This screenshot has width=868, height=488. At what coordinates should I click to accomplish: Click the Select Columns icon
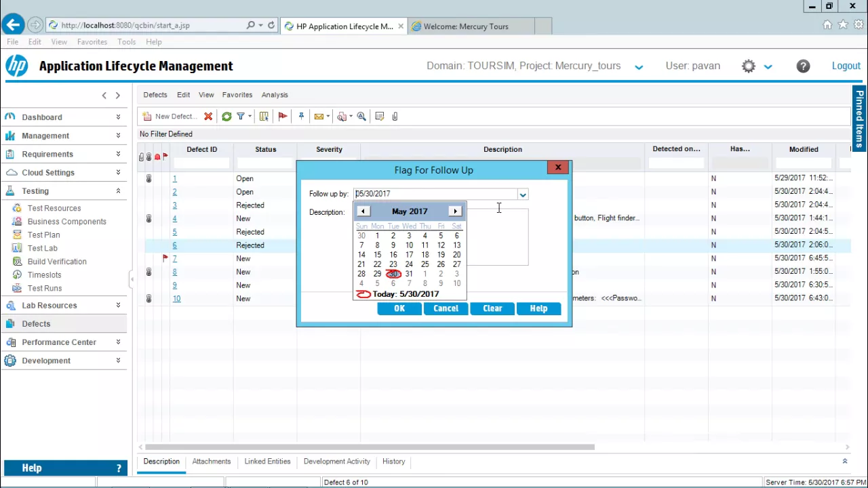[x=264, y=117]
